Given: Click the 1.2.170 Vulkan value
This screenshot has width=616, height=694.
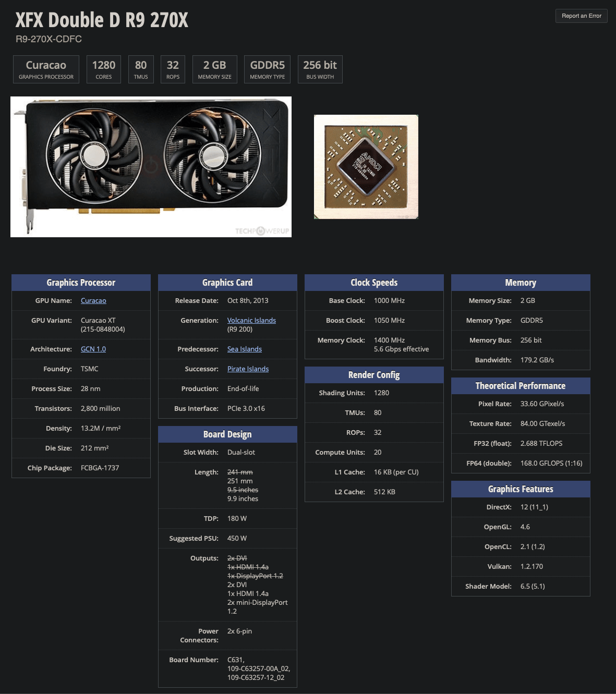Looking at the screenshot, I should 532,567.
